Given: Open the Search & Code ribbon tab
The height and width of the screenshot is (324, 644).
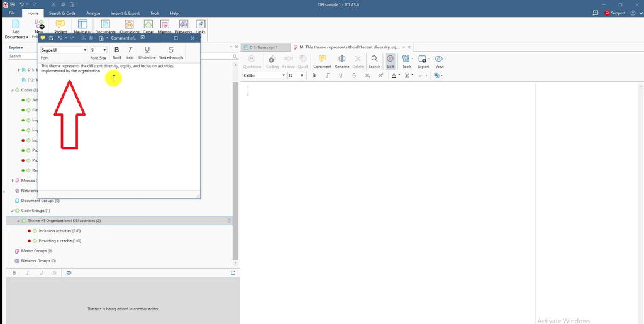Looking at the screenshot, I should pos(62,13).
